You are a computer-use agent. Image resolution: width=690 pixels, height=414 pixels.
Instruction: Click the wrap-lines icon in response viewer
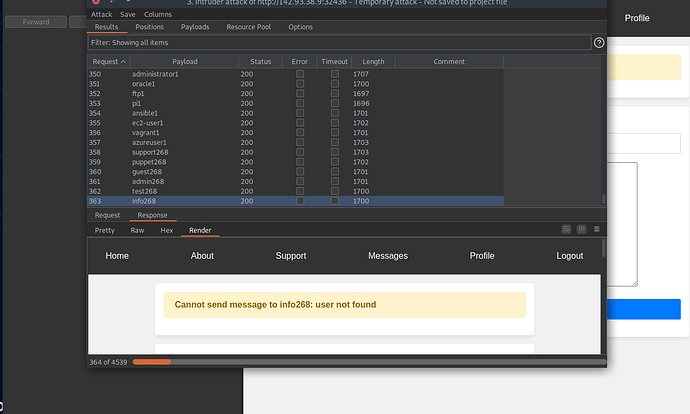point(566,230)
